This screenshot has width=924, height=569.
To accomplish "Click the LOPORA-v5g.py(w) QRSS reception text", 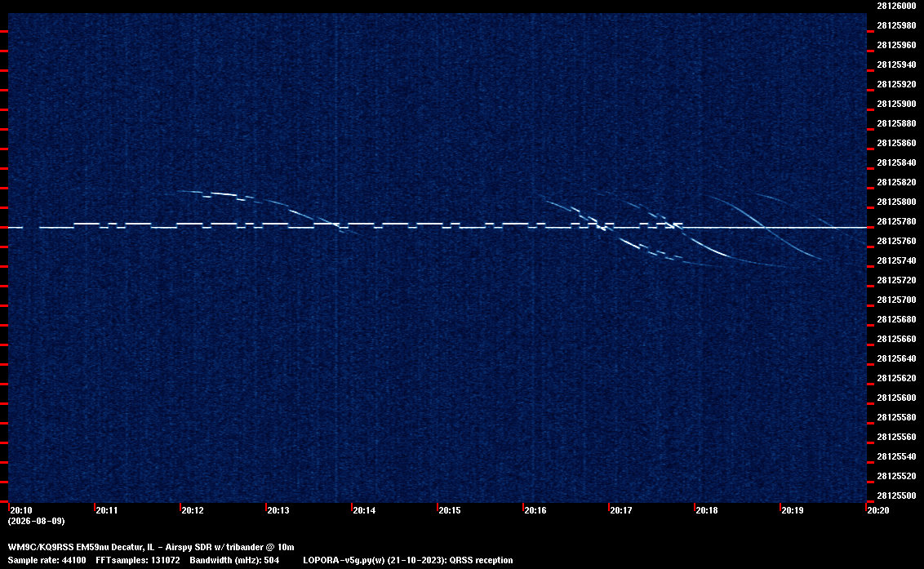I will pos(408,560).
